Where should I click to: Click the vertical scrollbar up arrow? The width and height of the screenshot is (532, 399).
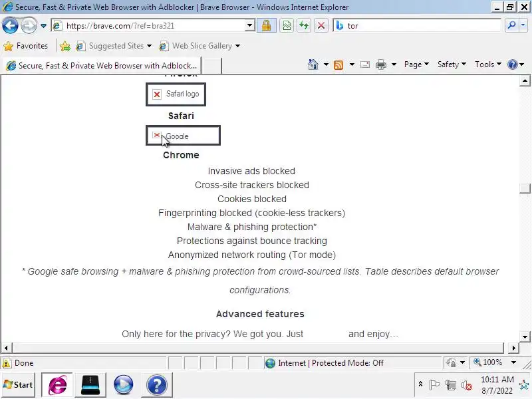click(x=525, y=80)
